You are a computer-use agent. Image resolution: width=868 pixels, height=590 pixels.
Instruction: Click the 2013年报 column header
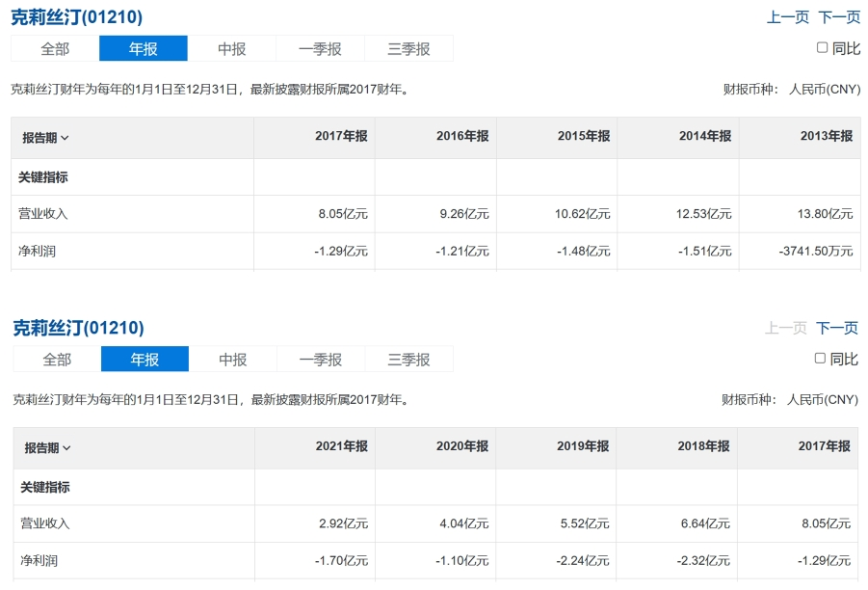(x=826, y=137)
